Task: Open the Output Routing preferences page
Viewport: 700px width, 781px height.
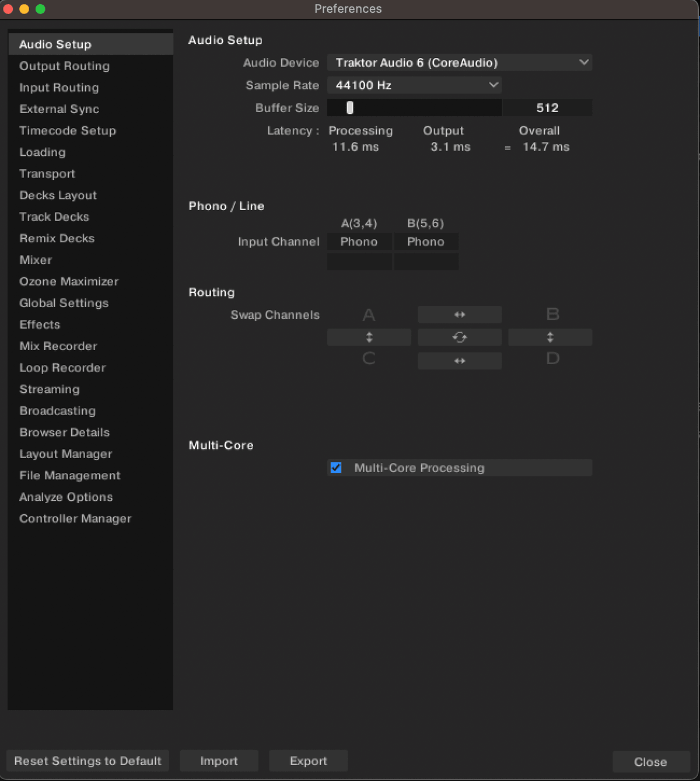Action: [64, 66]
